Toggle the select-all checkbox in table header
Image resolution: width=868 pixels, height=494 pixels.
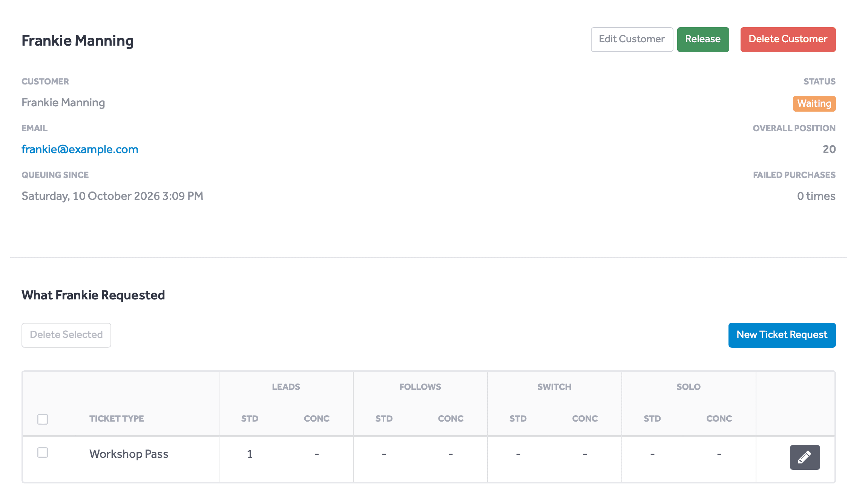pyautogui.click(x=43, y=419)
